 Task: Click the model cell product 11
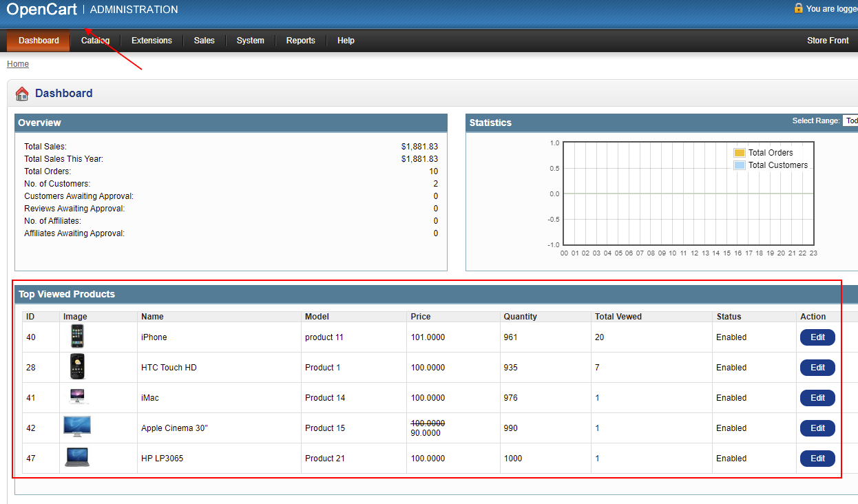tap(324, 337)
